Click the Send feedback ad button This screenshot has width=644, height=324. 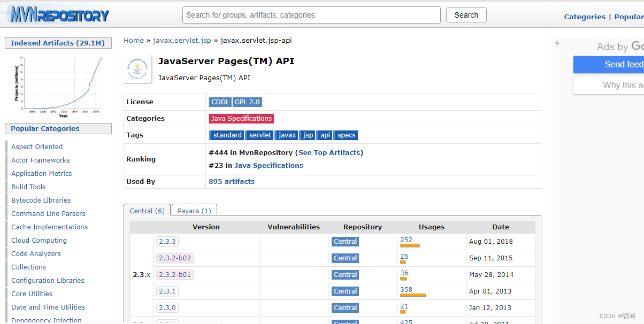pos(609,65)
